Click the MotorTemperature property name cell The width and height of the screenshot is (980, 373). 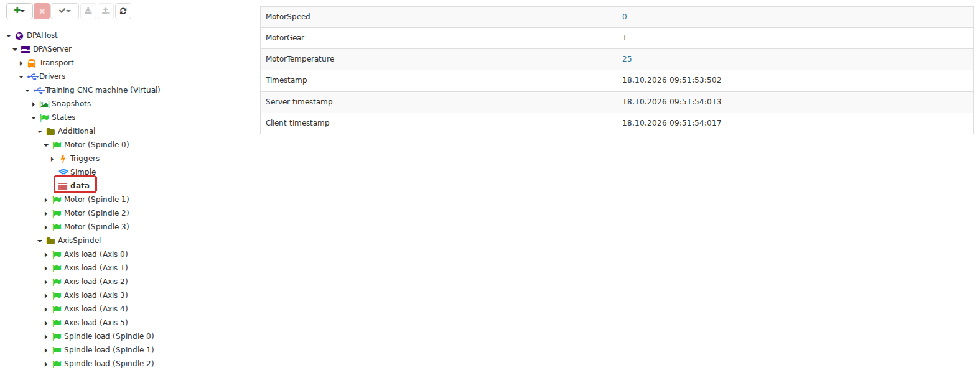click(439, 59)
